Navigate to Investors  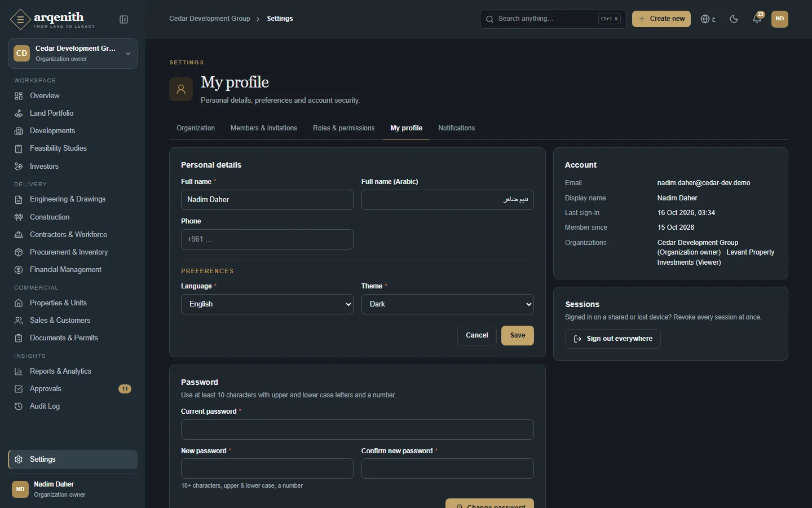[73, 167]
